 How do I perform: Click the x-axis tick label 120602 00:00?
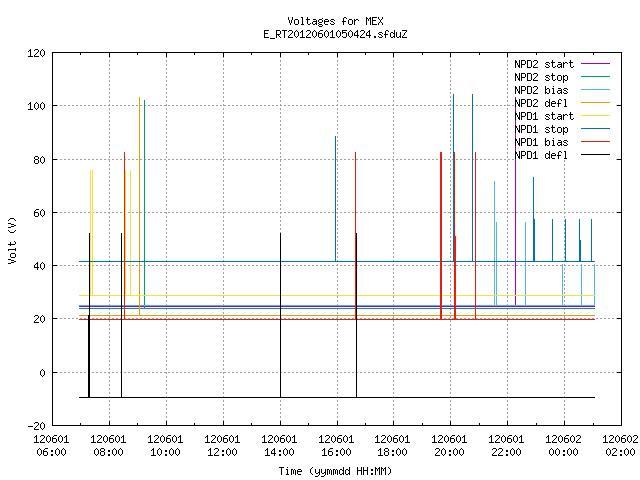coord(564,446)
